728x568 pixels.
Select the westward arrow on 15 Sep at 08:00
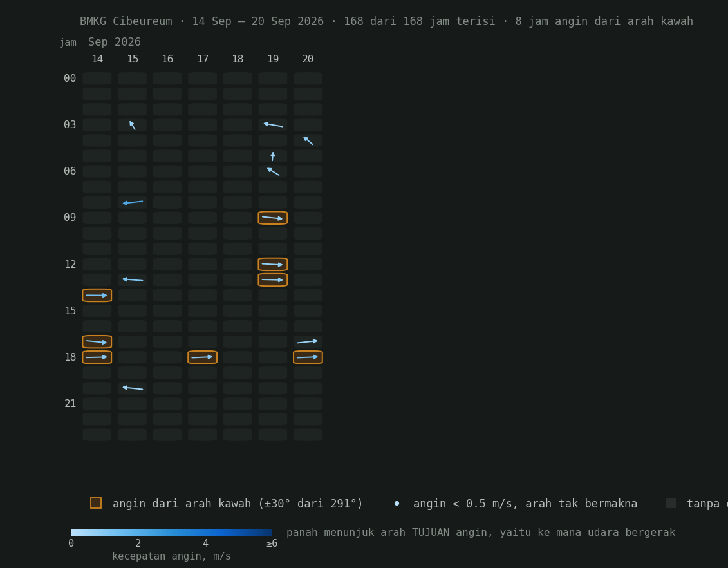[x=133, y=202]
